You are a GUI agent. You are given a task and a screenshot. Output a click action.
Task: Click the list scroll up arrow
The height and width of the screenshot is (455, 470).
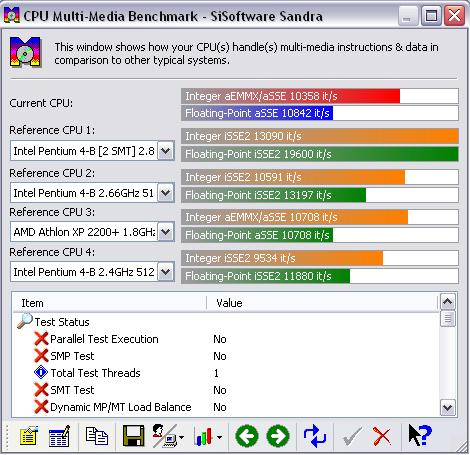tap(448, 302)
